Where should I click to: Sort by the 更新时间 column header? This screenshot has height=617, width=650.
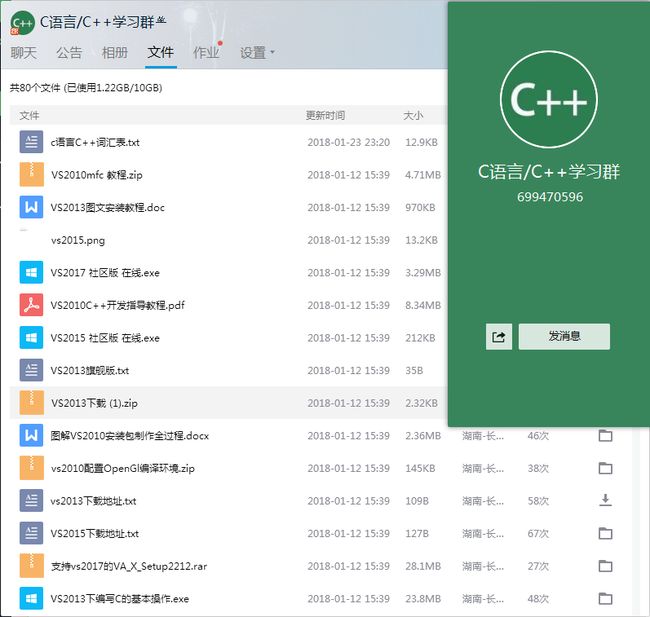tap(325, 115)
